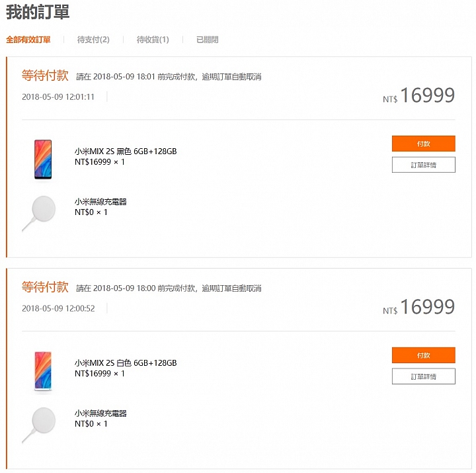Open the black Mi MIX 2S phone thumbnail
Viewport: 476px width, 473px height.
tap(43, 159)
